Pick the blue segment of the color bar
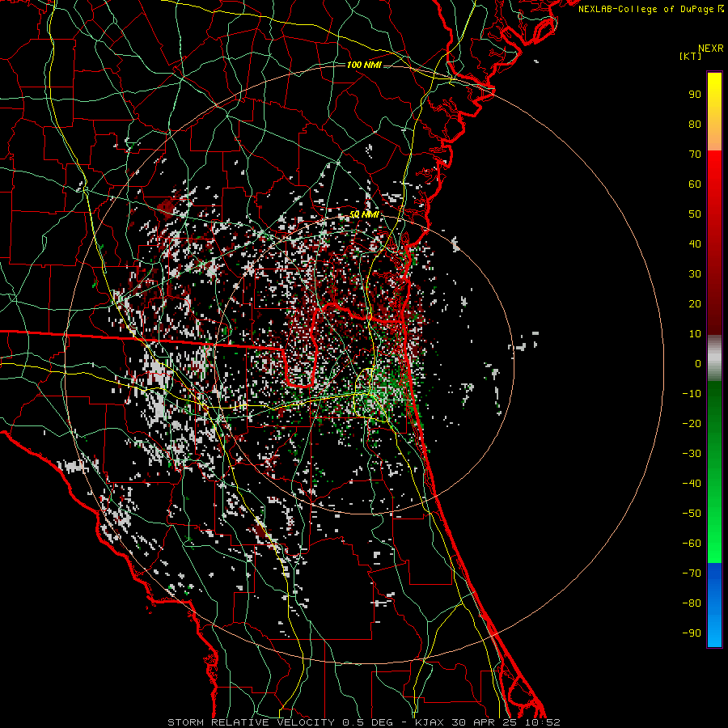Image resolution: width=728 pixels, height=728 pixels. (714, 605)
